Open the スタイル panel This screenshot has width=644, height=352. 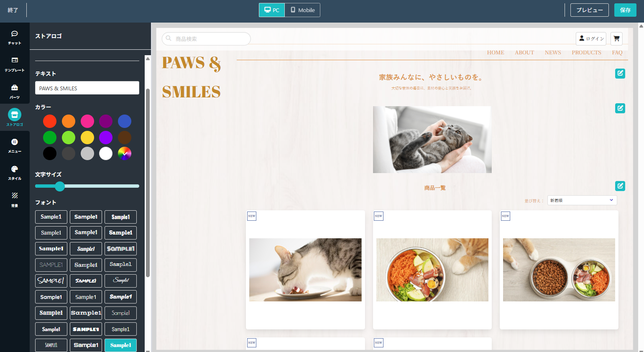14,173
